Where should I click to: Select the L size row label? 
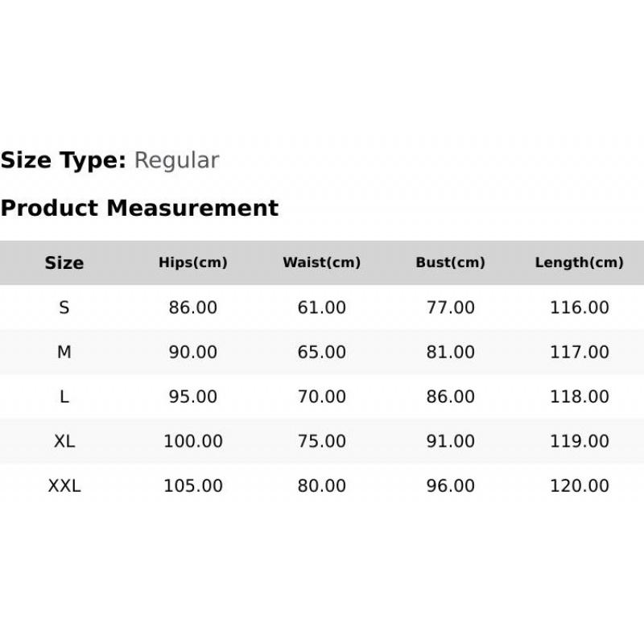(64, 397)
